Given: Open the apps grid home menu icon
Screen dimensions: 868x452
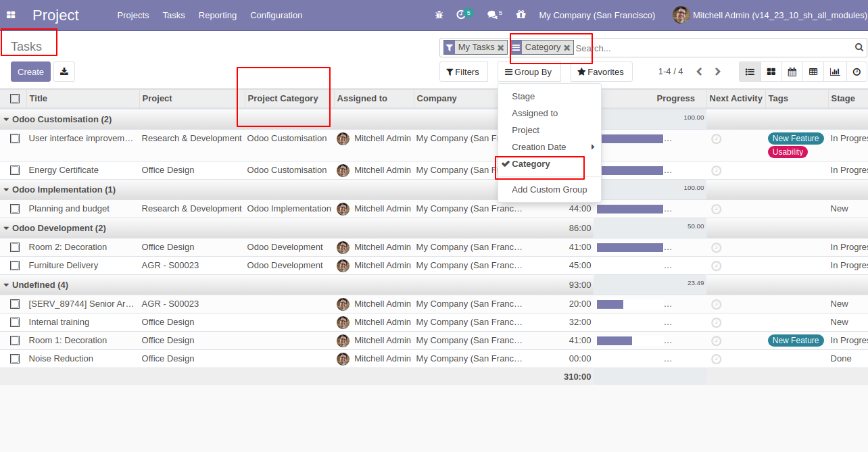Looking at the screenshot, I should tap(11, 15).
